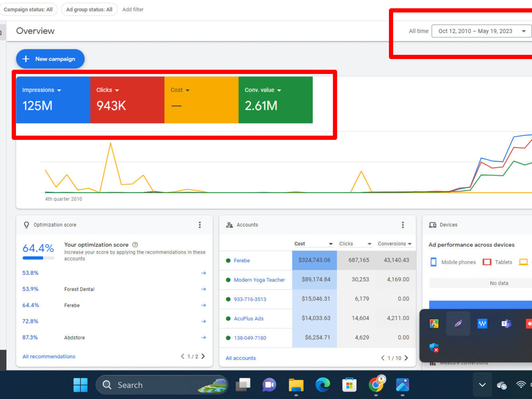Open the Teams Chat taskbar icon
The image size is (532, 399).
pos(269,385)
